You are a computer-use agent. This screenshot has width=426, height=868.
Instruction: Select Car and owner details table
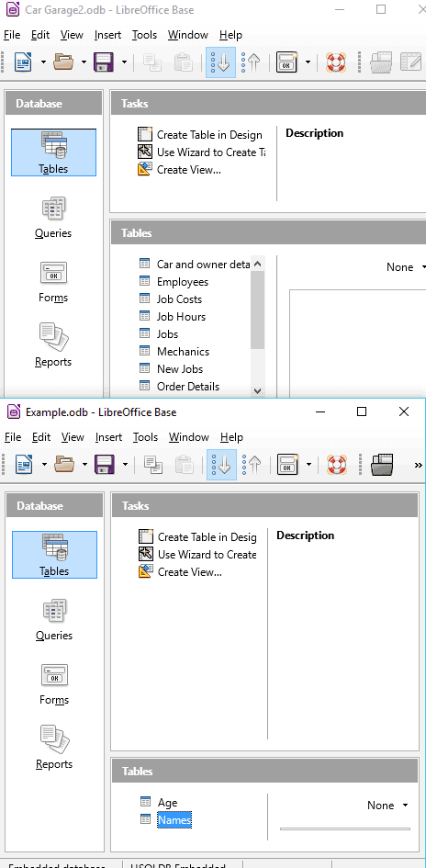click(x=195, y=264)
